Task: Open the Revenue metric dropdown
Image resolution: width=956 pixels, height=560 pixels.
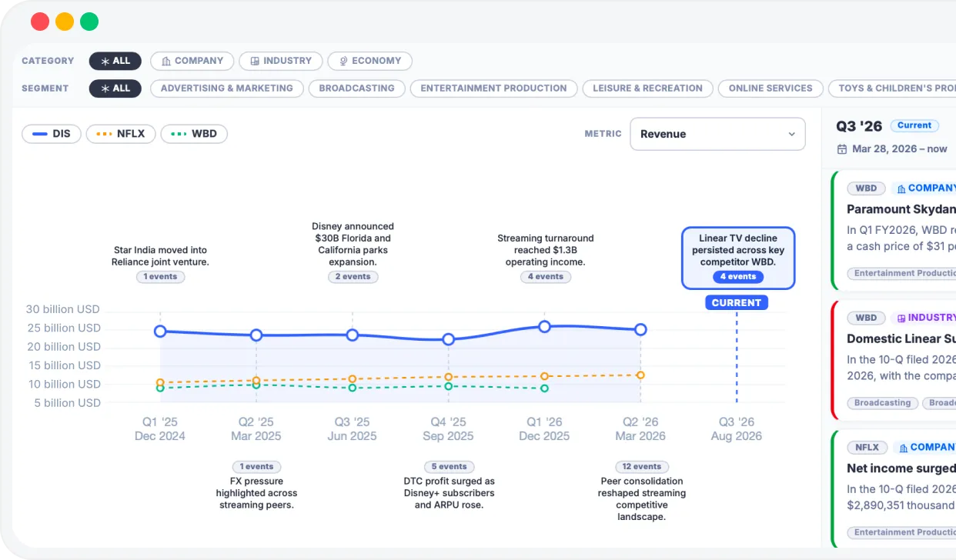Action: tap(717, 134)
